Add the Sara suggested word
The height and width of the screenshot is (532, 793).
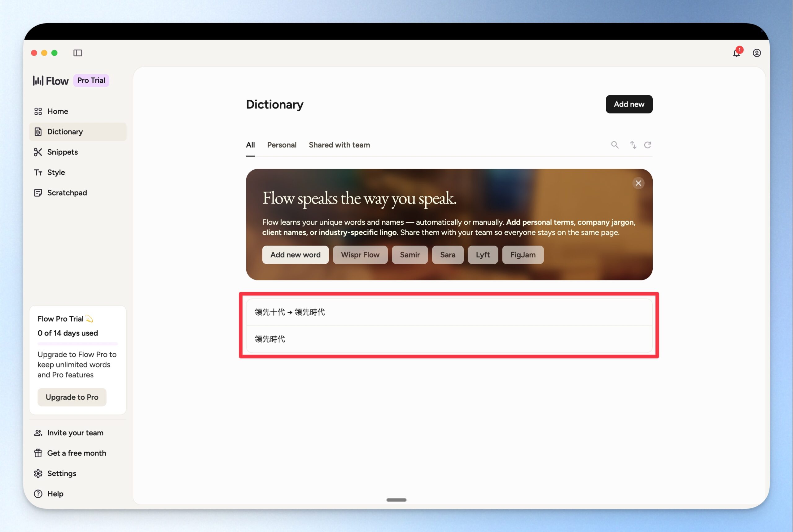pos(447,255)
